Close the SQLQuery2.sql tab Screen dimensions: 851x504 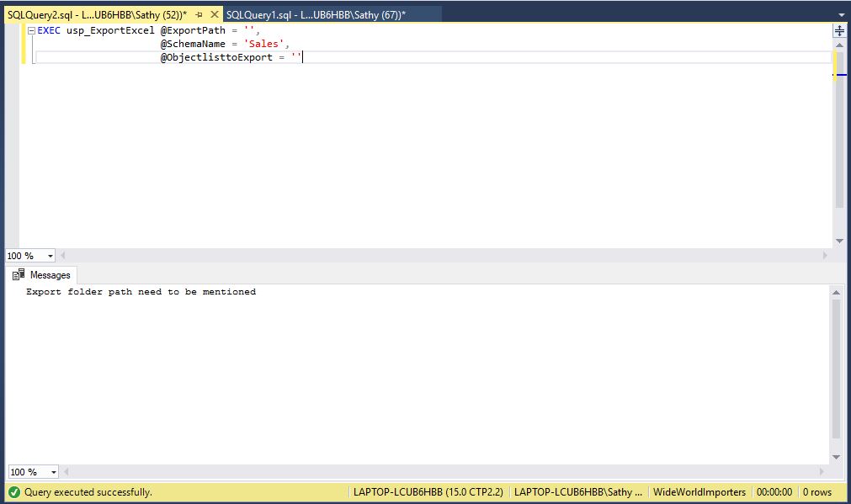point(215,14)
